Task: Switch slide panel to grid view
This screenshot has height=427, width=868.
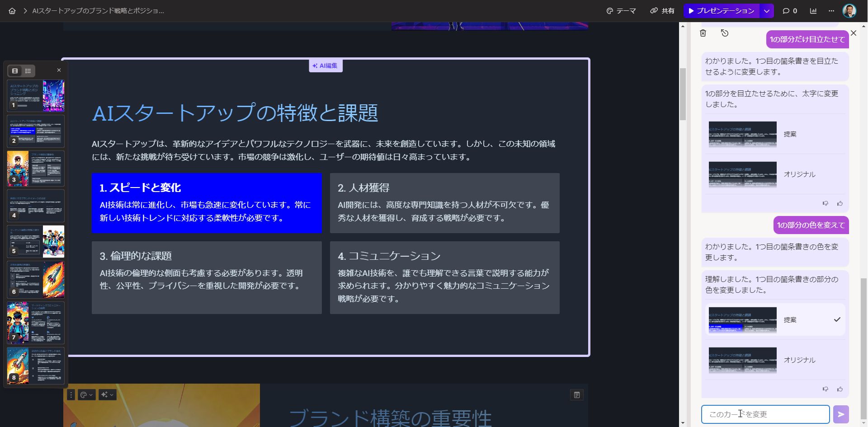Action: coord(14,70)
